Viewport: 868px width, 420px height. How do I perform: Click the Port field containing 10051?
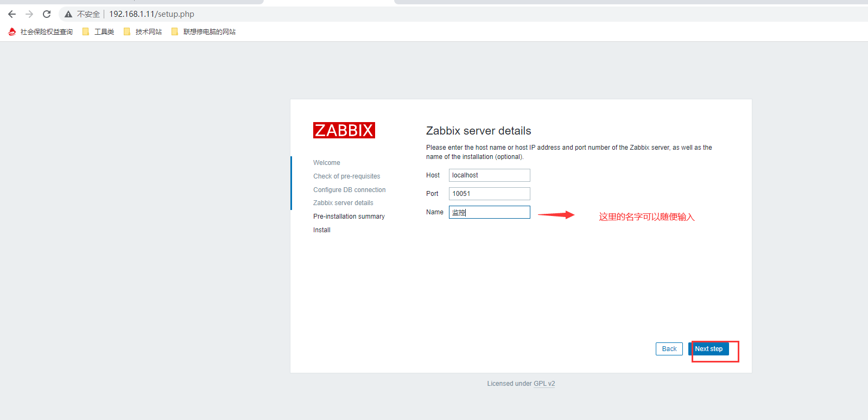(490, 194)
